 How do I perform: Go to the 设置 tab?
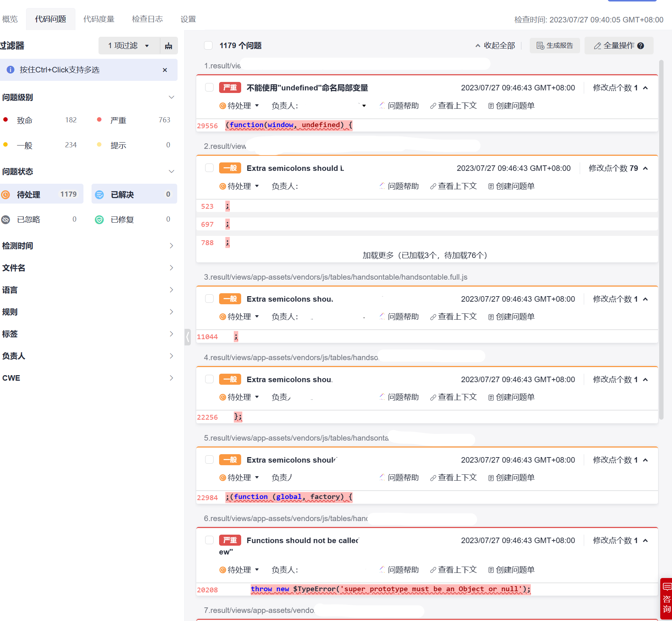click(x=188, y=19)
